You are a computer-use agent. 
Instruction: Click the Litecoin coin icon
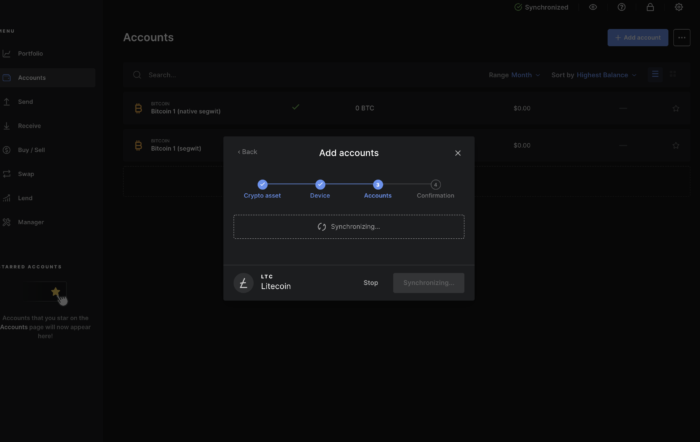[243, 283]
